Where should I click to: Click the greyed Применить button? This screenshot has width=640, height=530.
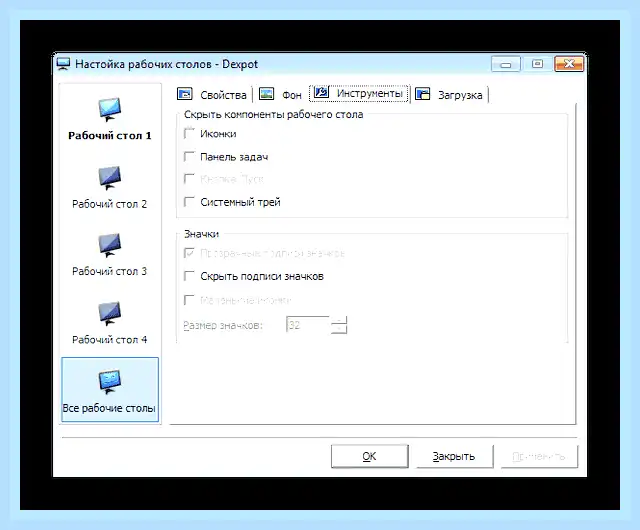(539, 456)
